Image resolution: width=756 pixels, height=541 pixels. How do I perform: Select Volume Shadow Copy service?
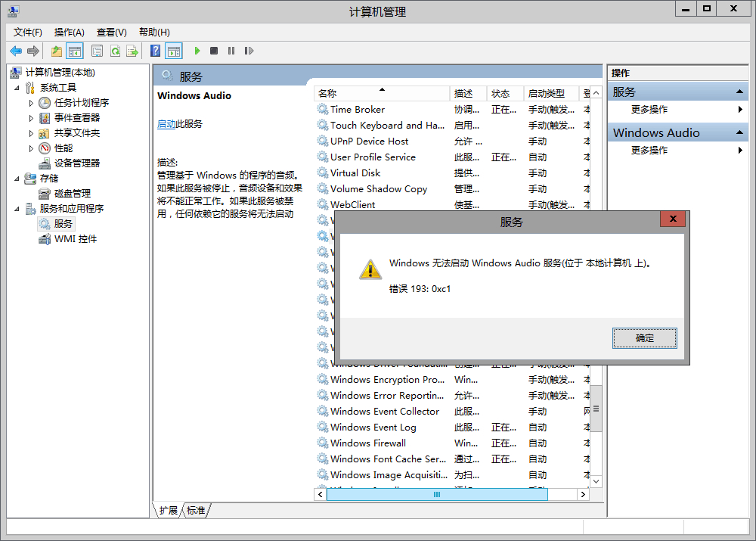452,189
